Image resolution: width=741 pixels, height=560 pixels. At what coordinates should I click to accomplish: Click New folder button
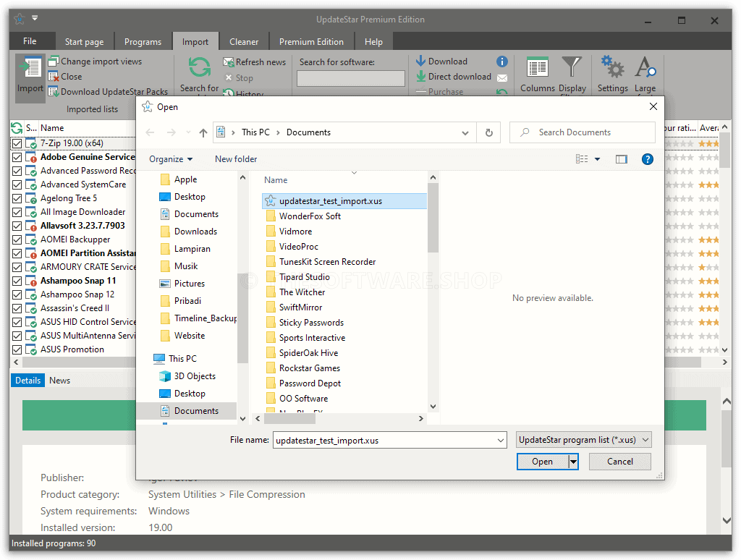[x=236, y=159]
